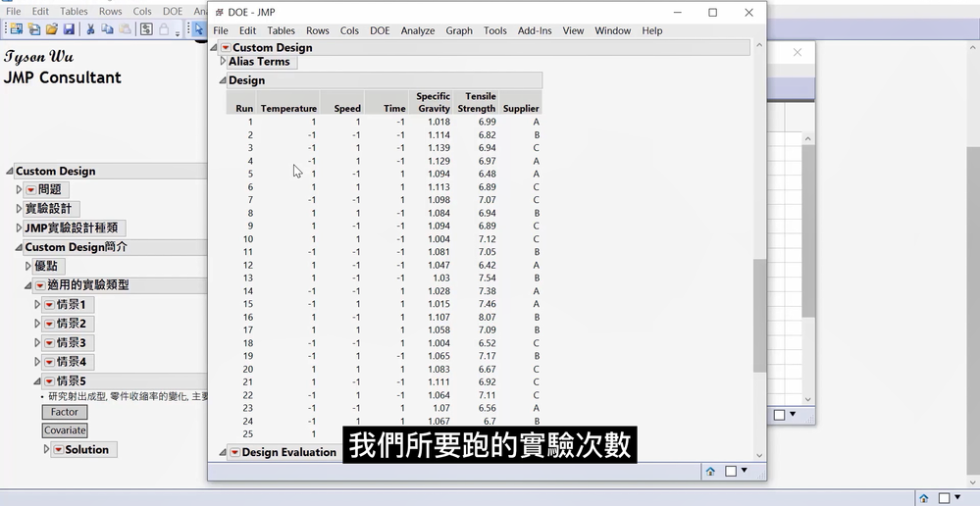This screenshot has height=506, width=980.
Task: Click the Open file folder icon
Action: click(52, 29)
